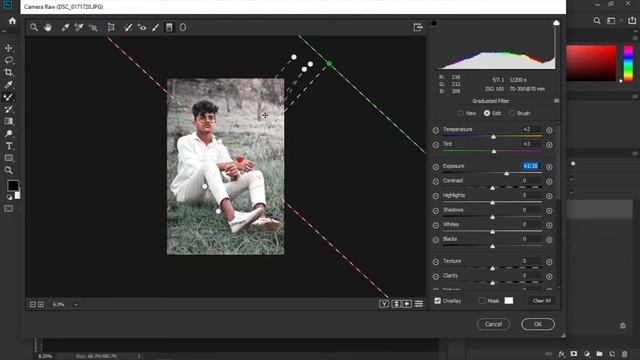Screen dimensions: 640x360
Task: Click the Photoshop Home icon
Action: pos(12,21)
